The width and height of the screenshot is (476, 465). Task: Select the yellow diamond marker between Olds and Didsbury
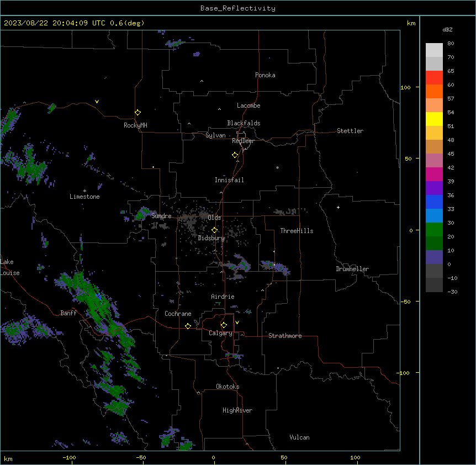[215, 230]
